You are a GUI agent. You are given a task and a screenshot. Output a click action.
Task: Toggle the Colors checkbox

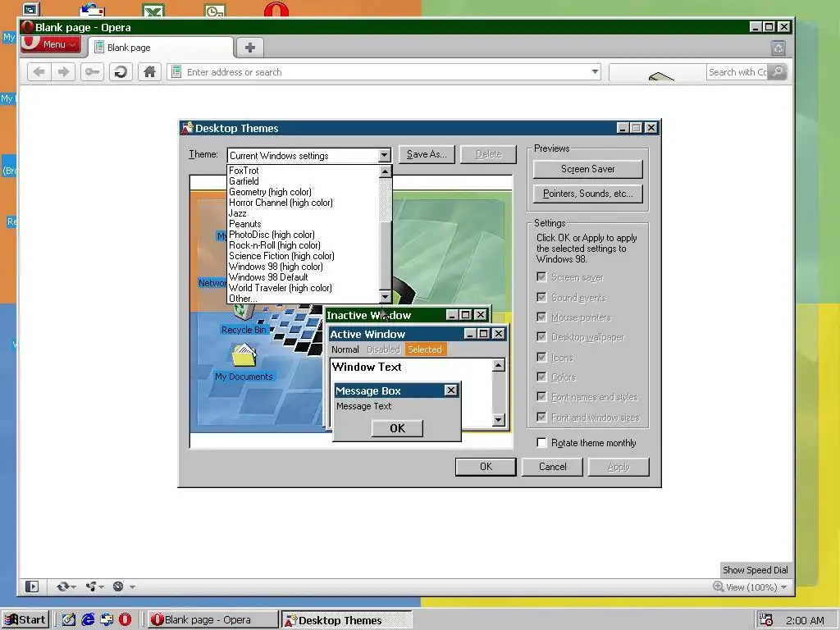click(x=541, y=377)
